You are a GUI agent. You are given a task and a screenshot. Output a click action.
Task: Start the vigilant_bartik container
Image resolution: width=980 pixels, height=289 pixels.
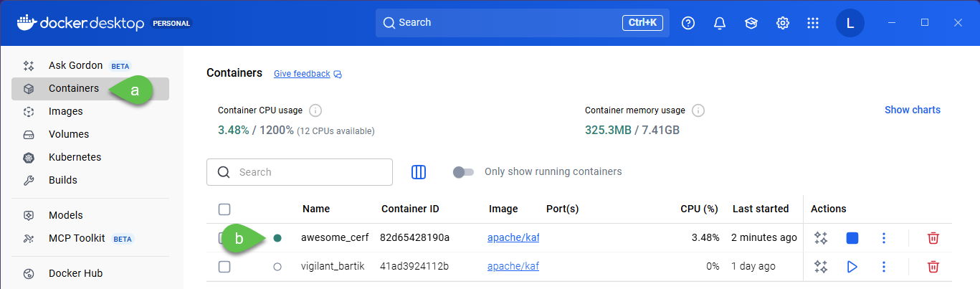852,267
